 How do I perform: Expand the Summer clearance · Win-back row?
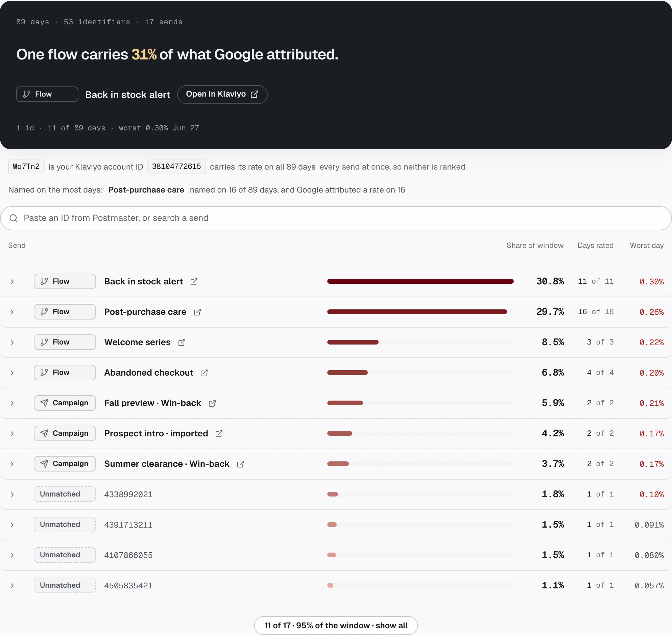[x=12, y=464]
